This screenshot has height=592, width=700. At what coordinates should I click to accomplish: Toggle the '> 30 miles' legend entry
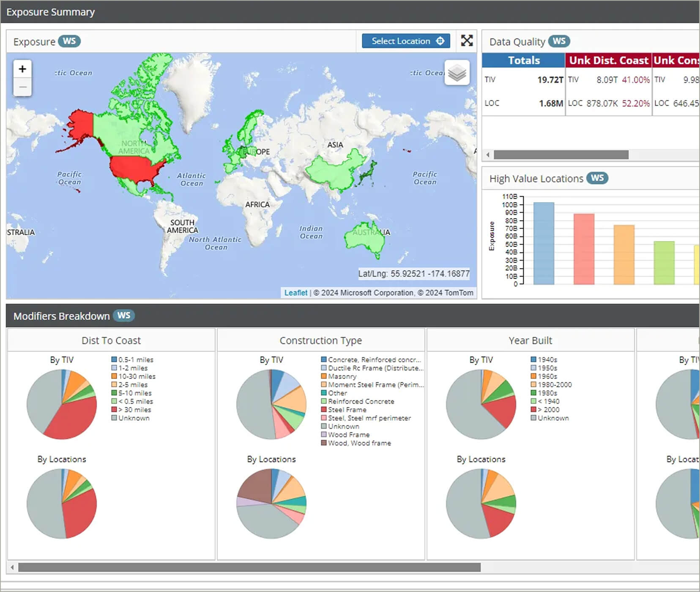[x=134, y=410]
